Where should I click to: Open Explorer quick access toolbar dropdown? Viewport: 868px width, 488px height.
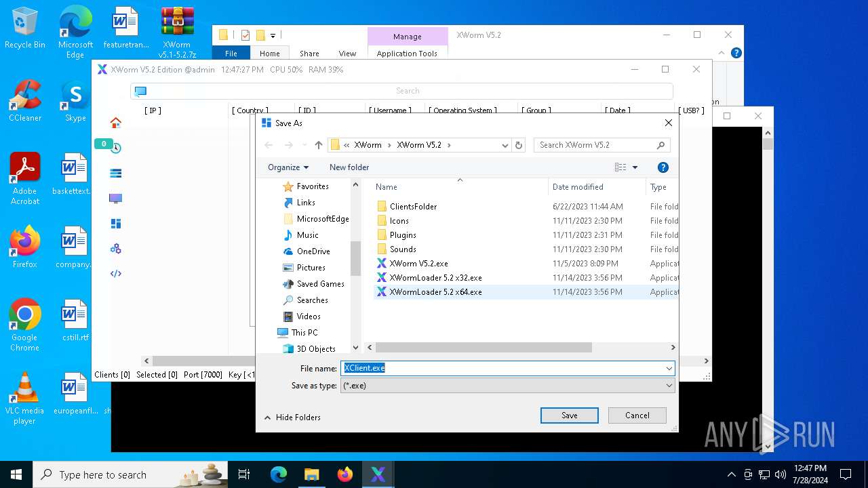273,35
